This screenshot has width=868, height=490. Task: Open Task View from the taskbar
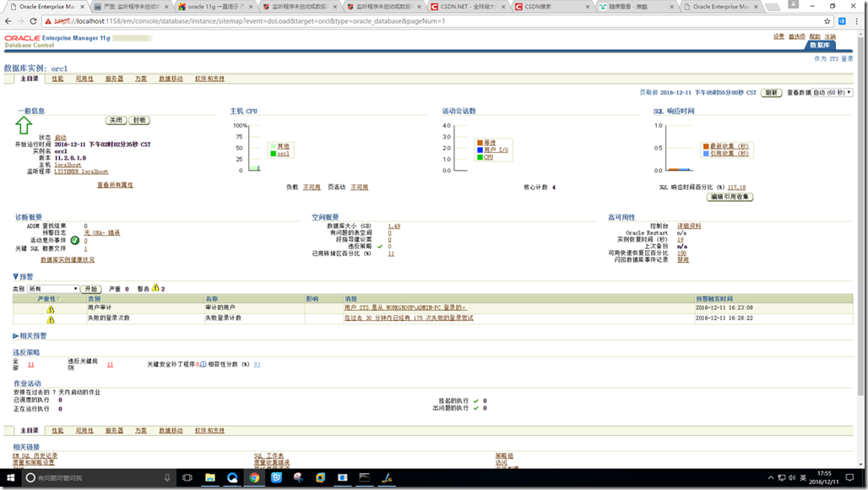(187, 478)
